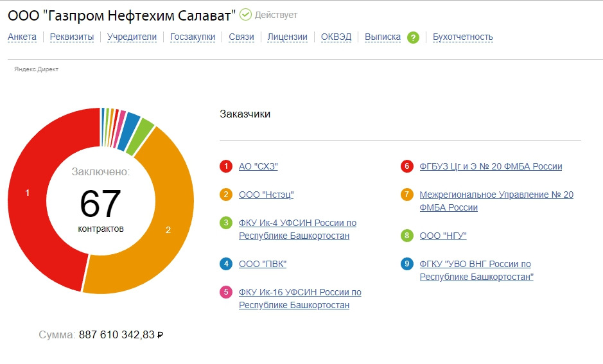Viewport: 603px width, 364px height.
Task: Click the company title ООО "Газпром Нефтехим Салават"
Action: (121, 15)
